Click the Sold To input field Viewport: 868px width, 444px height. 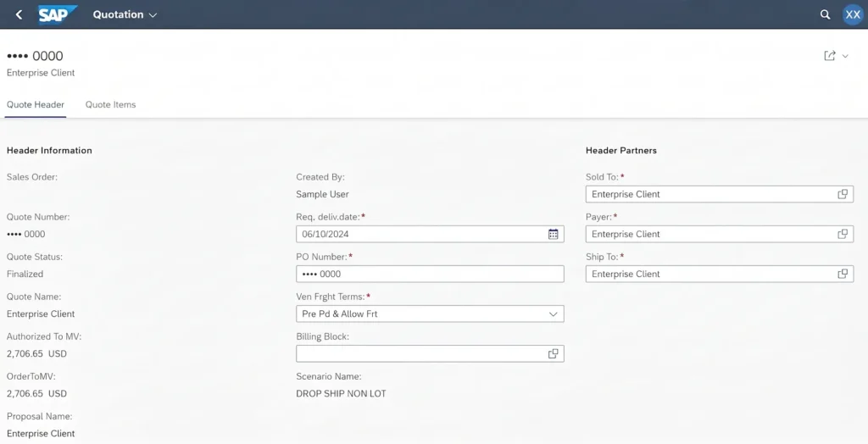tap(720, 194)
